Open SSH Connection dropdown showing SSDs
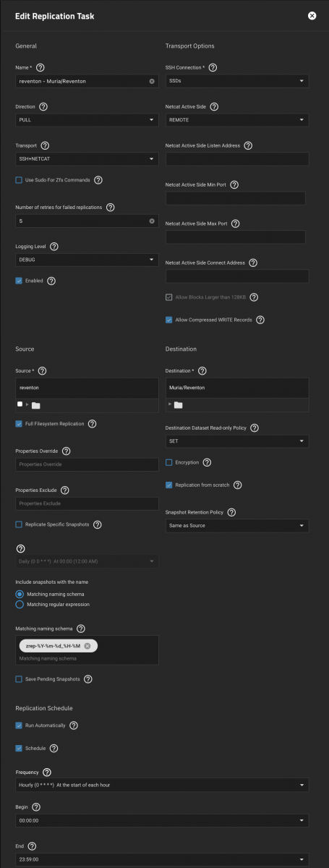The height and width of the screenshot is (868, 329). pyautogui.click(x=237, y=81)
